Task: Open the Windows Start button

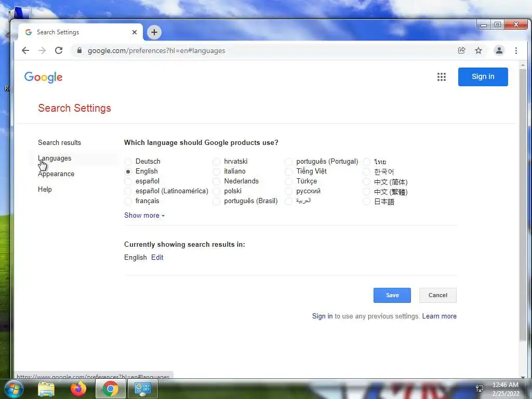Action: click(x=14, y=389)
